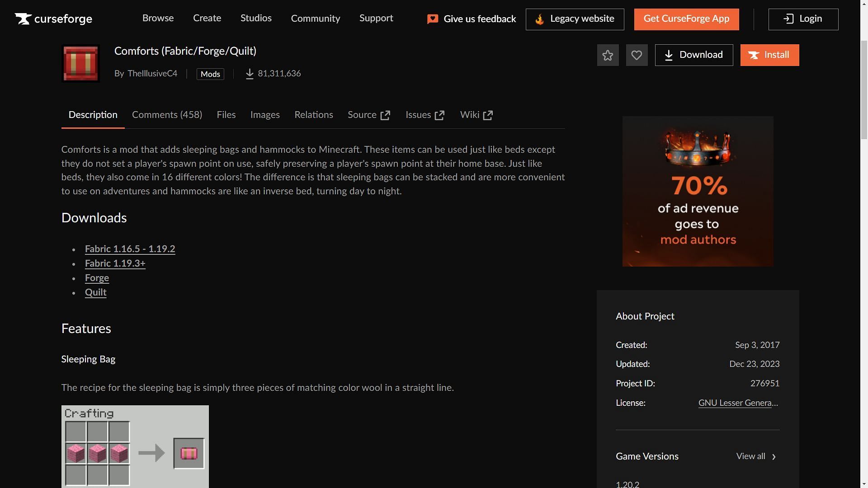Open the Legacy website button
This screenshot has height=488, width=868.
click(x=575, y=19)
